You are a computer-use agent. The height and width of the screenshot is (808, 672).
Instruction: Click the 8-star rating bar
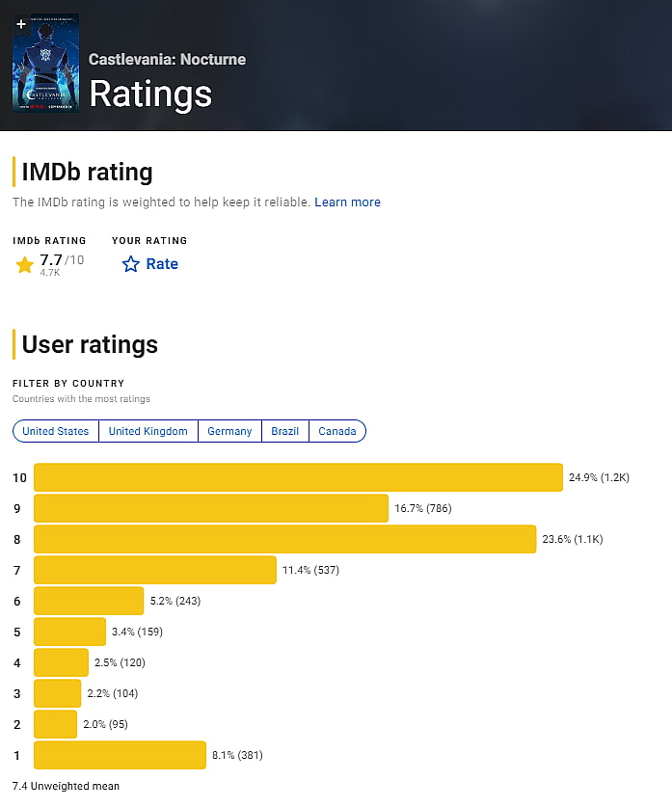284,539
